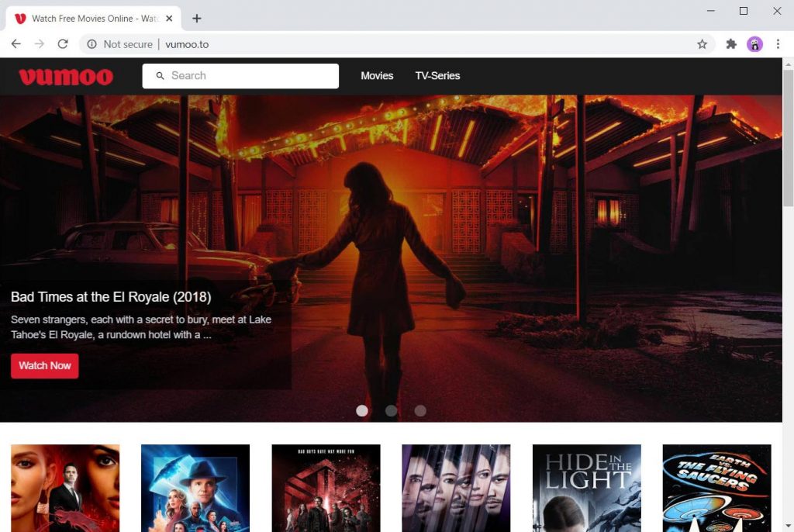Open a new browser tab
Viewport: 794px width, 532px height.
pyautogui.click(x=197, y=19)
